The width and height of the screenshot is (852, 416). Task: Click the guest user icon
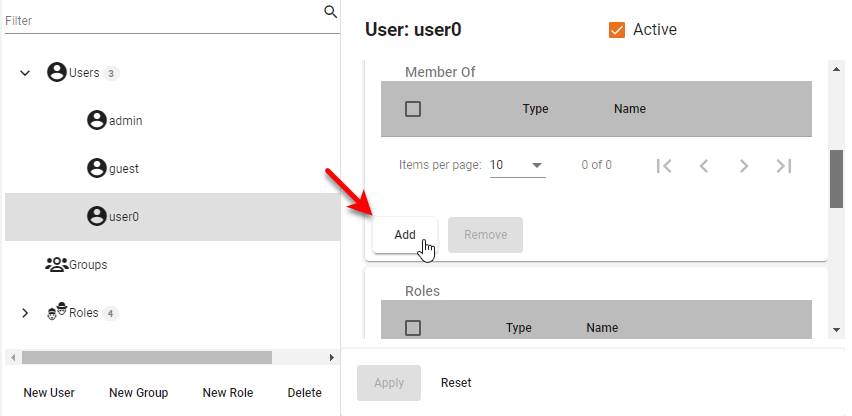click(97, 168)
